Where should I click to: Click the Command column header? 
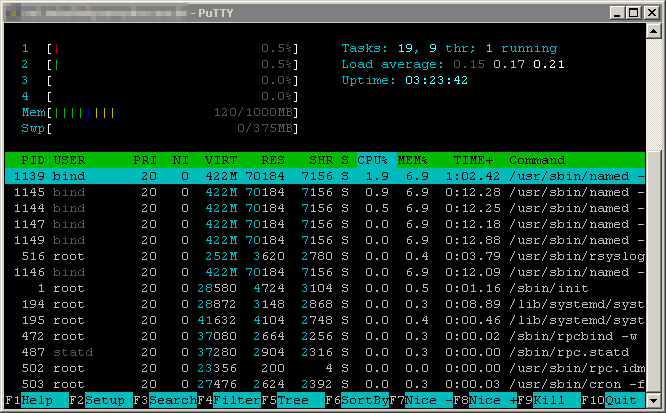point(537,160)
